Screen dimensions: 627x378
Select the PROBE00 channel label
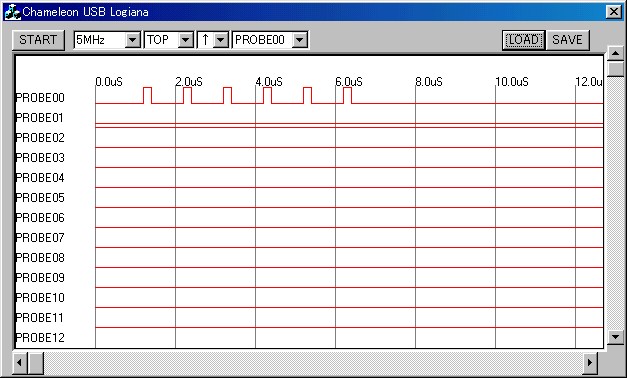tap(40, 98)
